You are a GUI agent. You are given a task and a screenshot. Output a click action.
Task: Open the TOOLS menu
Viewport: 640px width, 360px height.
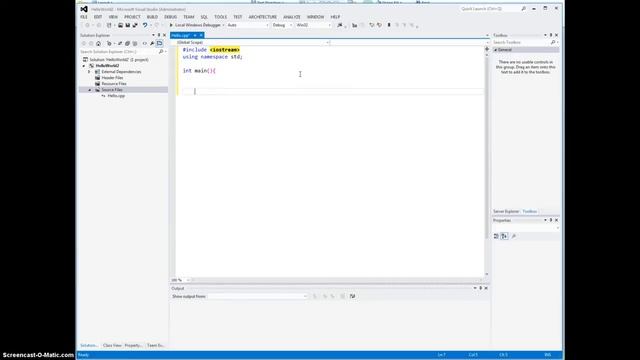[220, 17]
